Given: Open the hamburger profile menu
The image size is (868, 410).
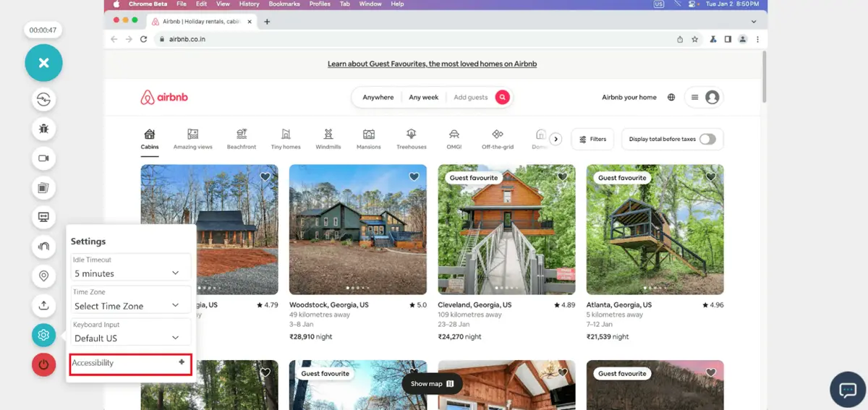Looking at the screenshot, I should pos(704,97).
